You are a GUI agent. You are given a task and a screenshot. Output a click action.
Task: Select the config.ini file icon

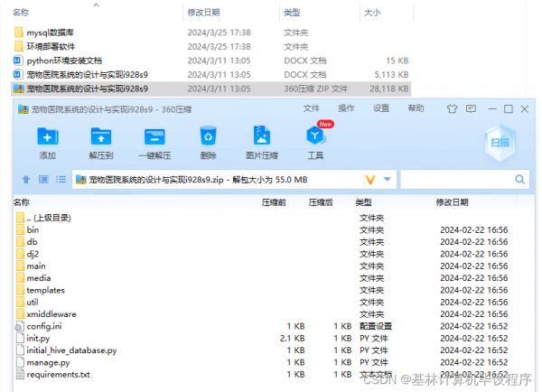coord(20,326)
